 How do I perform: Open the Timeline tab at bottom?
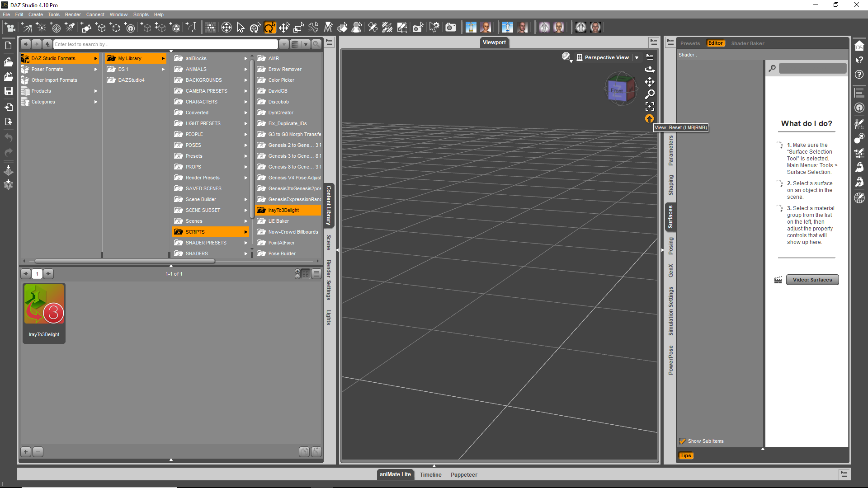coord(430,474)
